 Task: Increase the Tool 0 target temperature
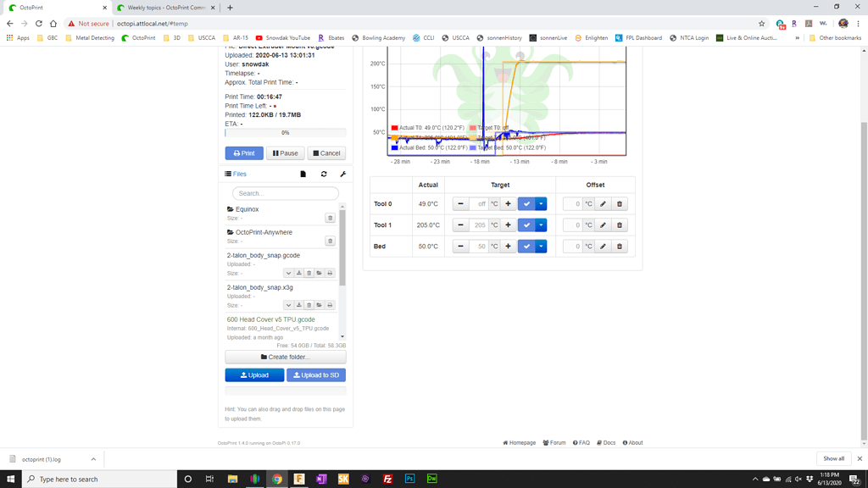click(508, 203)
